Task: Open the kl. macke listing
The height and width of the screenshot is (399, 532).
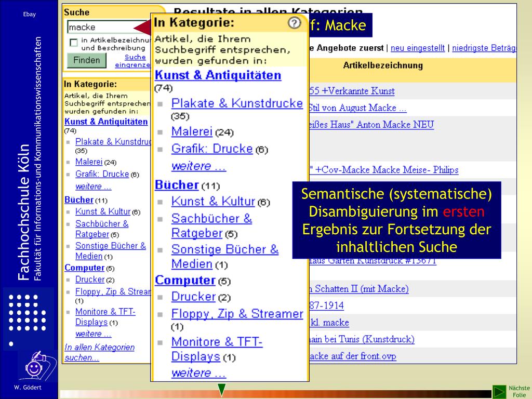Action: coord(329,322)
